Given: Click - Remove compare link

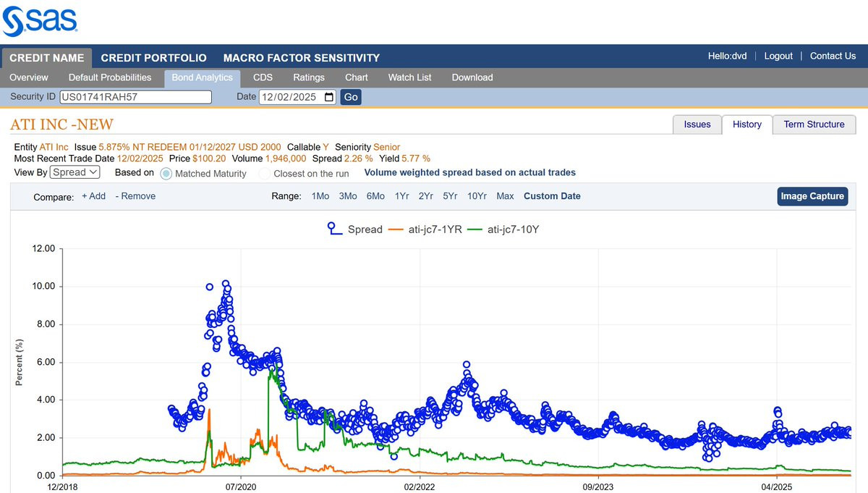Looking at the screenshot, I should (x=135, y=196).
